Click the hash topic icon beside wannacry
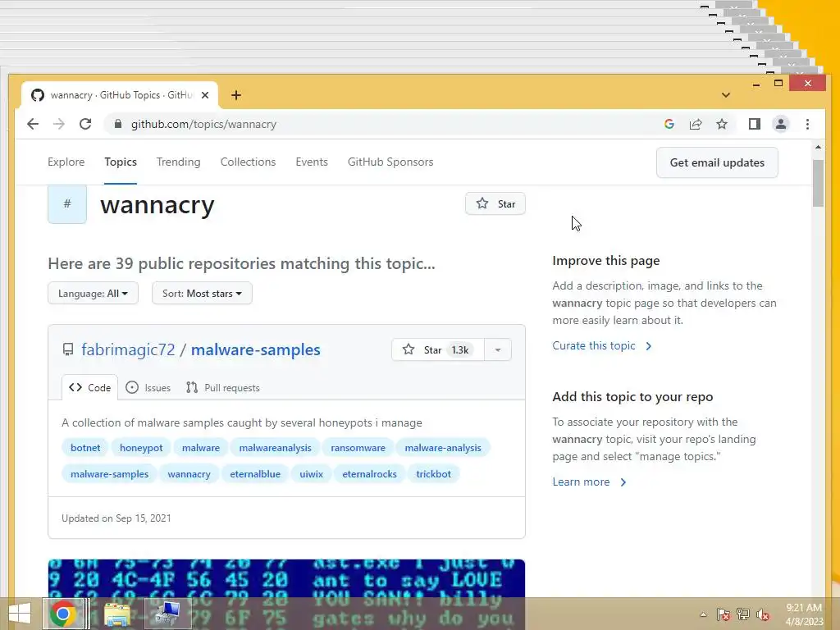The height and width of the screenshot is (630, 840). point(67,203)
